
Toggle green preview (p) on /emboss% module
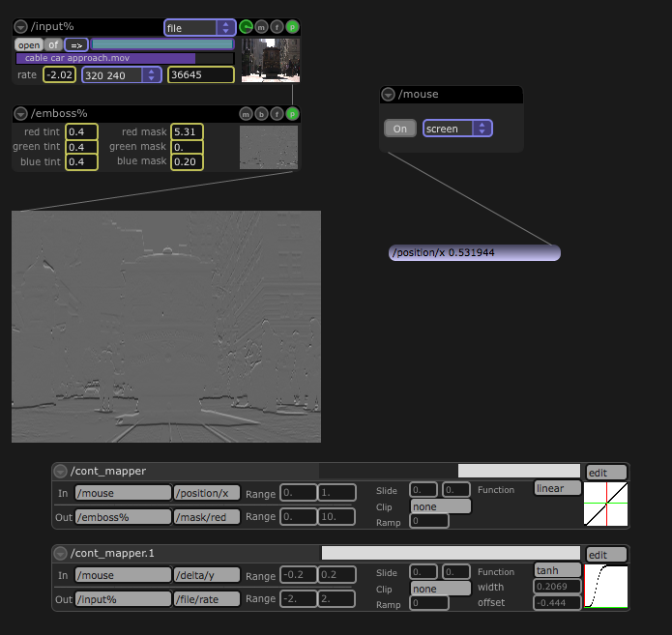tap(292, 114)
